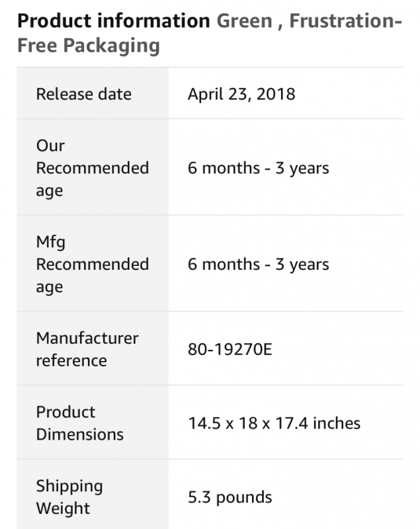This screenshot has height=529, width=420.
Task: Click the Product Dimensions label
Action: pos(80,423)
